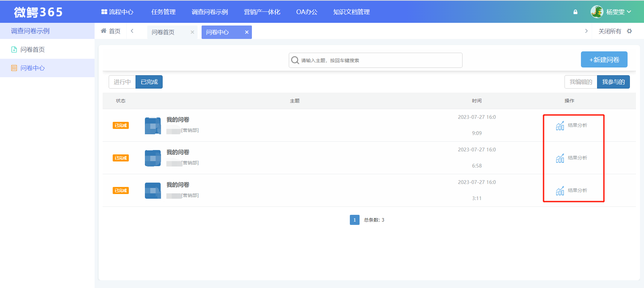Screen dimensions: 644x288
Task: Close the 问卷首页 tab
Action: (192, 32)
